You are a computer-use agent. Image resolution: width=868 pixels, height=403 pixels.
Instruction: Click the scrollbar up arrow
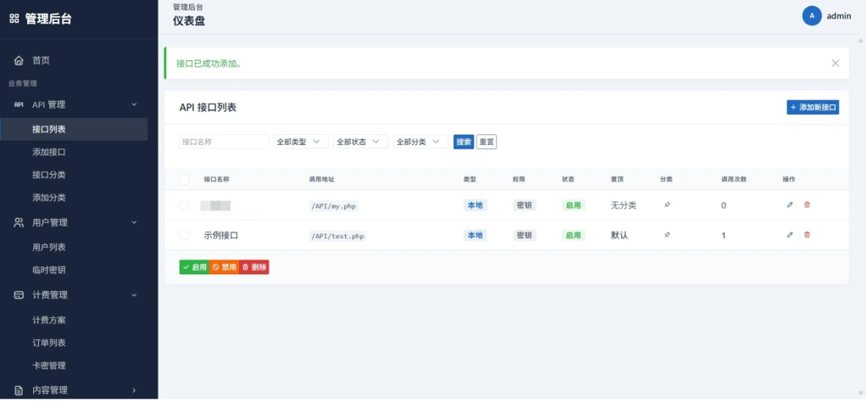click(861, 41)
